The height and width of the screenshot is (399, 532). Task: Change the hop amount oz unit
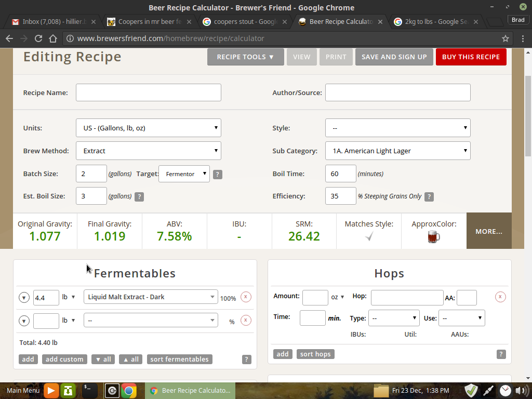point(338,297)
